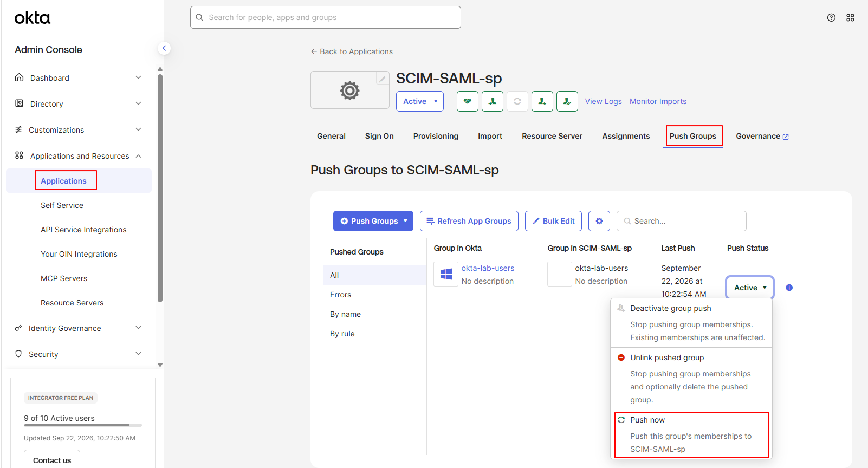868x468 pixels.
Task: Click the handshake icon under SCIM-SAML-sp title
Action: [x=468, y=101]
